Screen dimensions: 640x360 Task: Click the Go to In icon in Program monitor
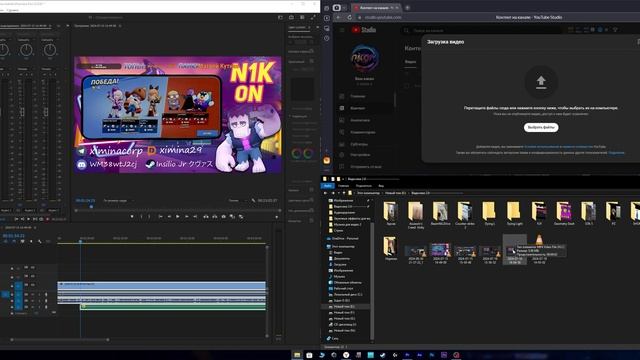[x=160, y=216]
